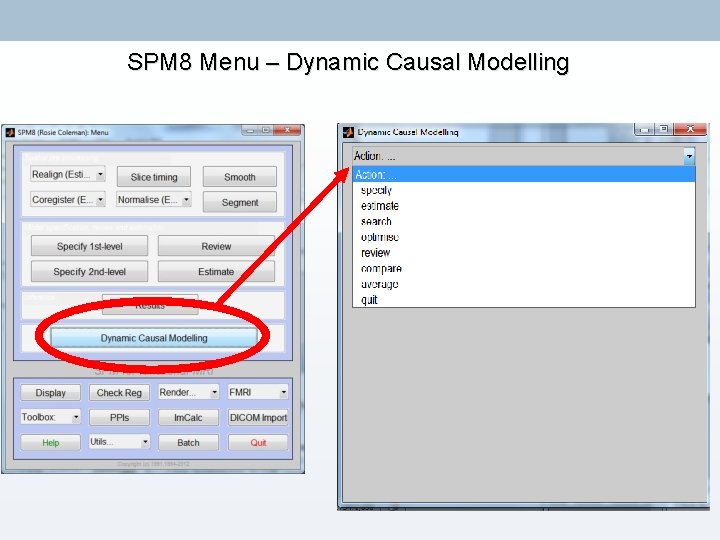Click the DICOM Import button
The image size is (720, 540).
[x=258, y=417]
